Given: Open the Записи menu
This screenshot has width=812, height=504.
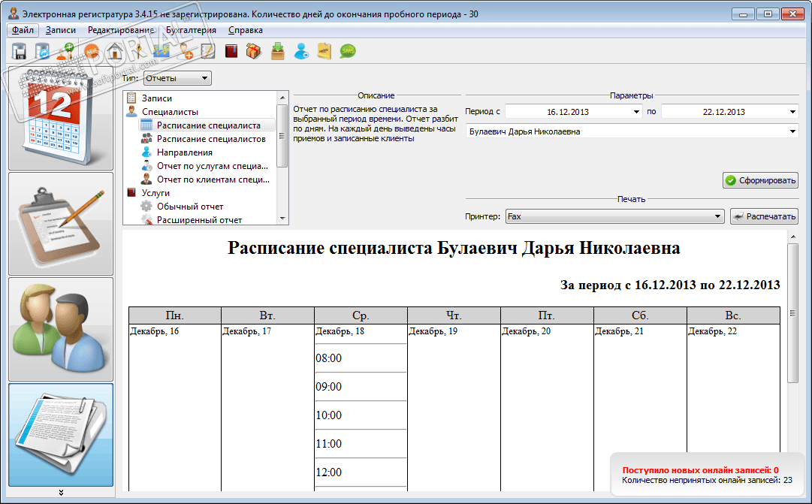Looking at the screenshot, I should tap(61, 30).
